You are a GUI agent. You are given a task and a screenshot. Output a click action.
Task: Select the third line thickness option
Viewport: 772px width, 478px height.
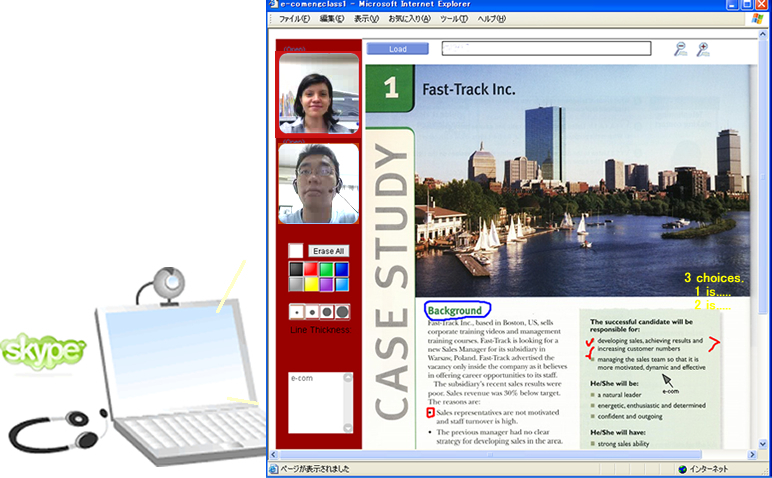(327, 312)
